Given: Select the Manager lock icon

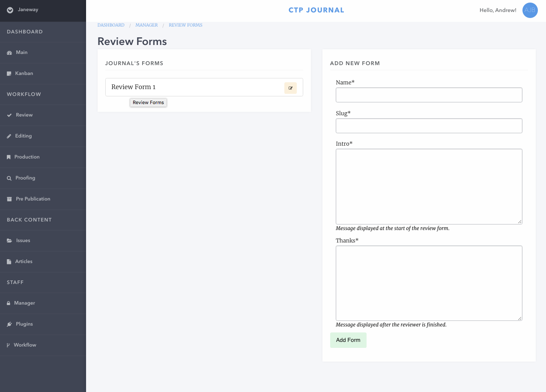Looking at the screenshot, I should [9, 303].
